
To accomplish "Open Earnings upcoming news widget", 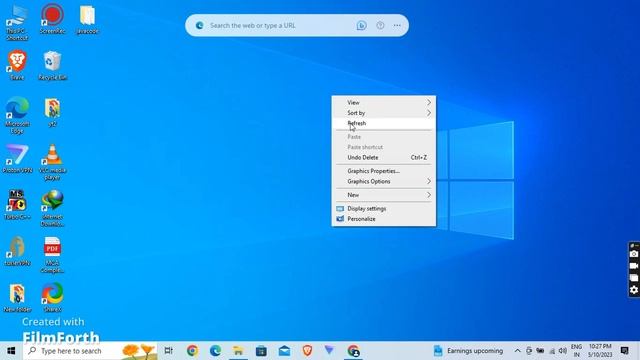I will coord(468,351).
